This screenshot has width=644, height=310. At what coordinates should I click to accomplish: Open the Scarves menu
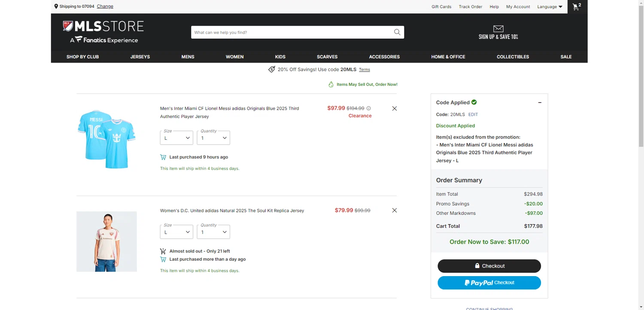pos(327,57)
